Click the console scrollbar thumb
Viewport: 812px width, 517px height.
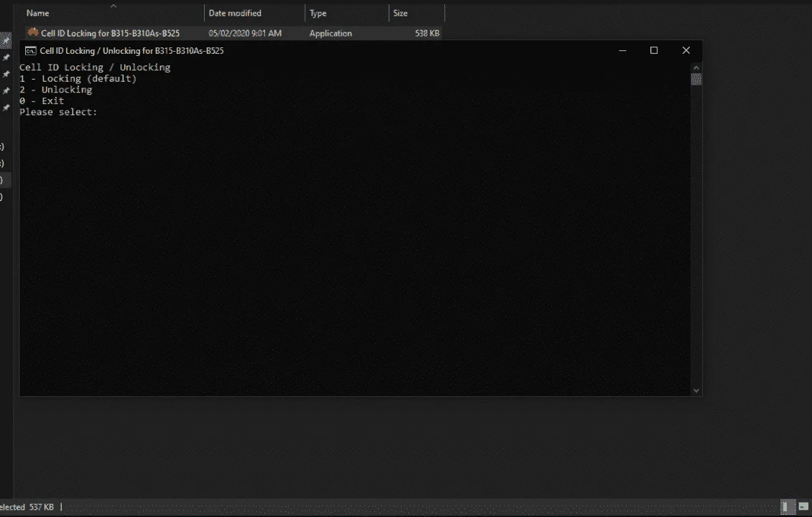click(696, 79)
